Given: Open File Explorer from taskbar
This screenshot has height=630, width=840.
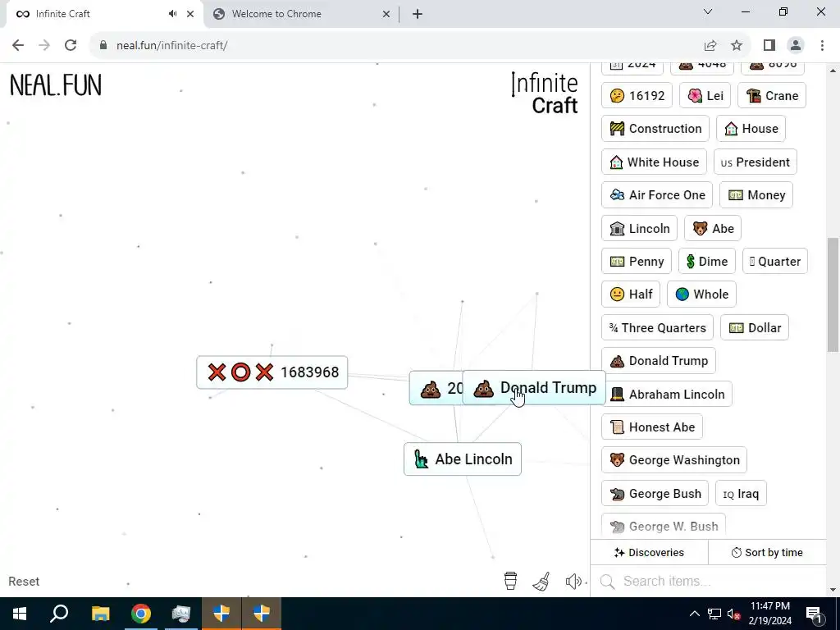Looking at the screenshot, I should coord(100,614).
